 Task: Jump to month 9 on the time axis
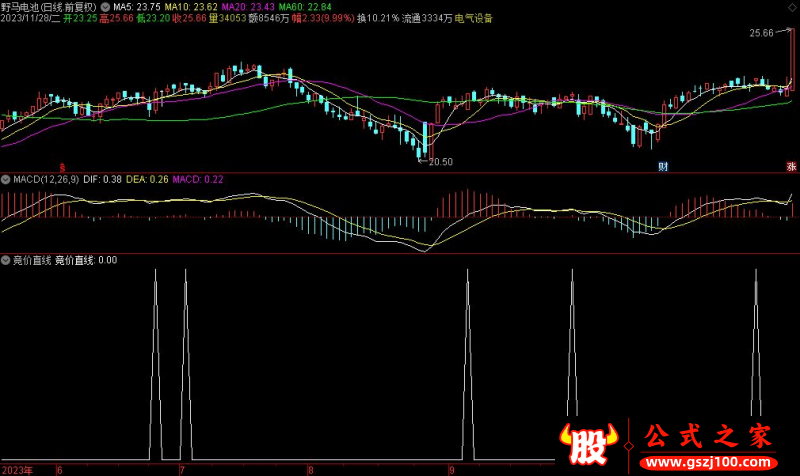click(x=452, y=470)
